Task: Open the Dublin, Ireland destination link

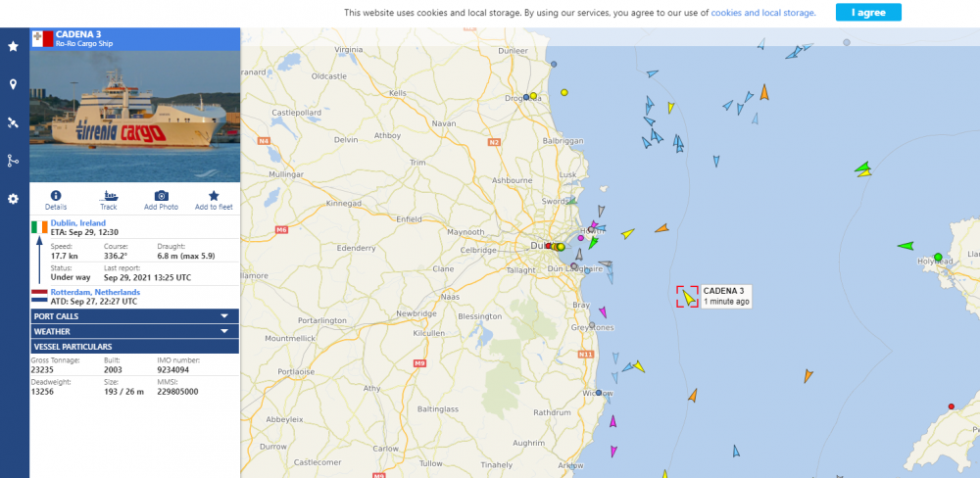Action: click(x=77, y=223)
